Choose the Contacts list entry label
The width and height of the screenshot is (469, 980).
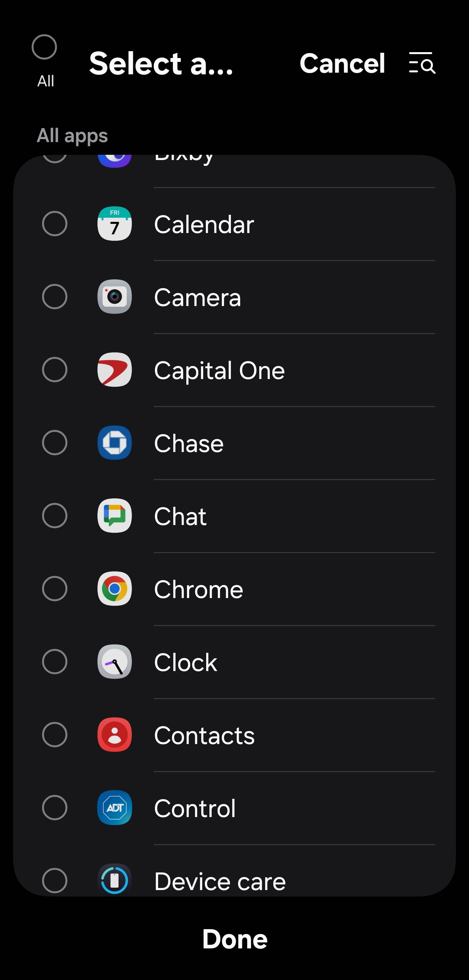pyautogui.click(x=204, y=735)
